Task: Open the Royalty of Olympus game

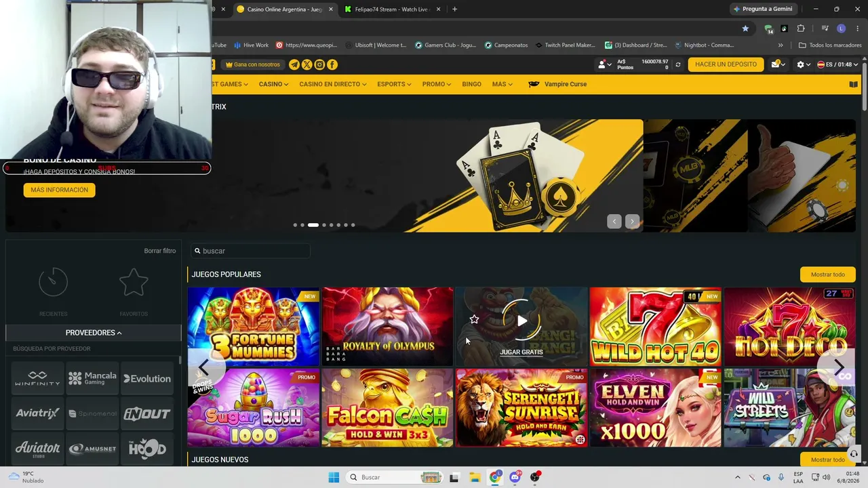Action: pos(387,327)
